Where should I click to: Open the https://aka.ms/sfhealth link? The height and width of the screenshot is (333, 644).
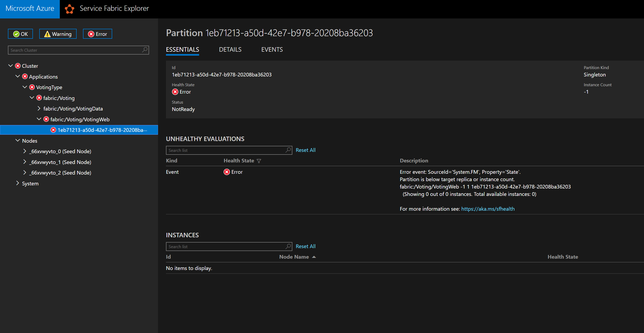(488, 209)
